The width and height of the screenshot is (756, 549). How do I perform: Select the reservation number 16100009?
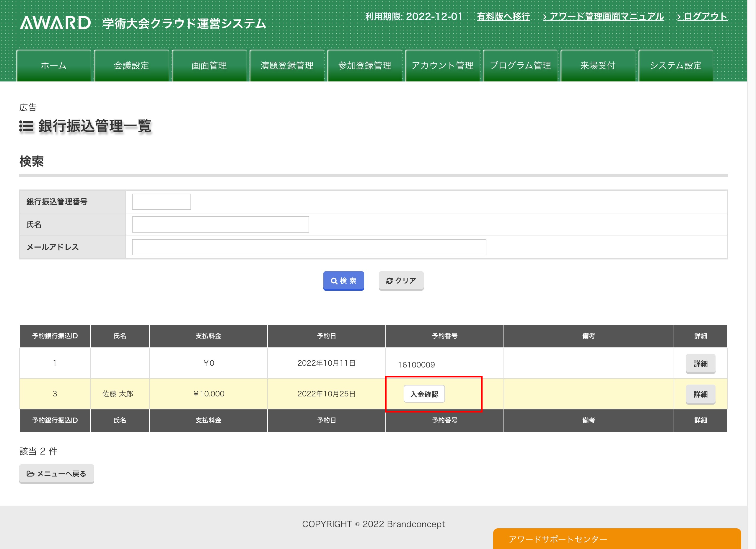[416, 365]
